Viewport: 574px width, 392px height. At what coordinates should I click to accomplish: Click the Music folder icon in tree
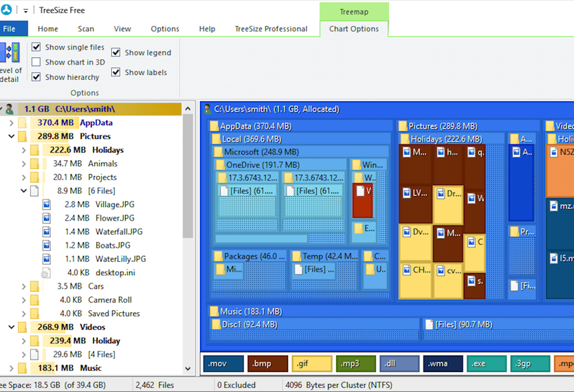(x=22, y=368)
